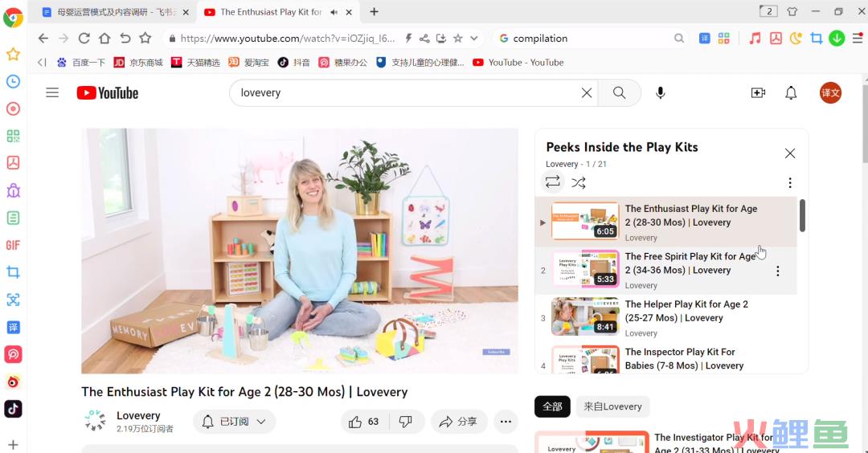The image size is (868, 453).
Task: Toggle the lightning speed mode icon
Action: pyautogui.click(x=408, y=39)
